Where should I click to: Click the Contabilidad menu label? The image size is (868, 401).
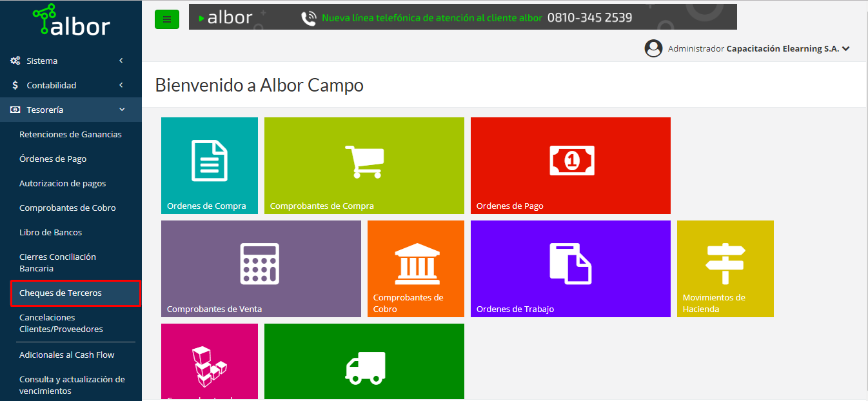coord(52,85)
